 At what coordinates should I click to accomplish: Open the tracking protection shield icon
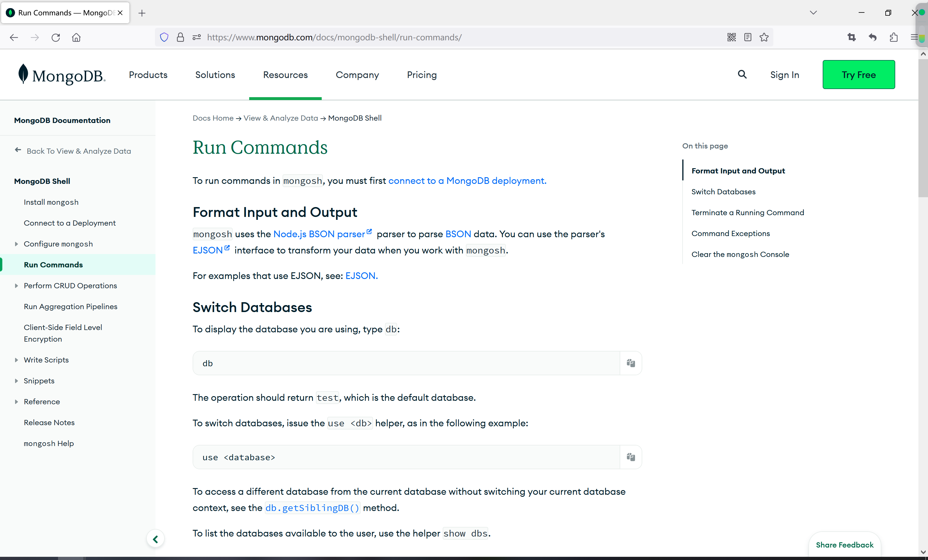[x=164, y=37]
